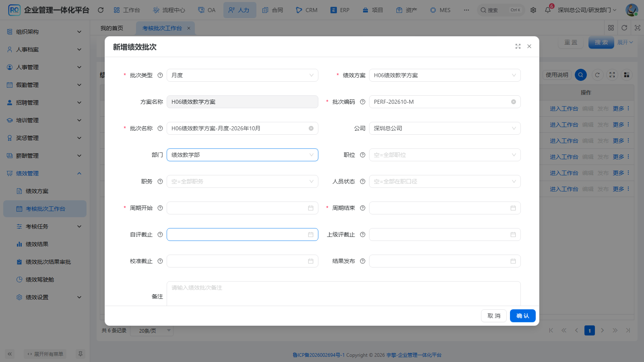Close the 新增绩效批次 dialog
Screen dimensions: 644x362
529,47
